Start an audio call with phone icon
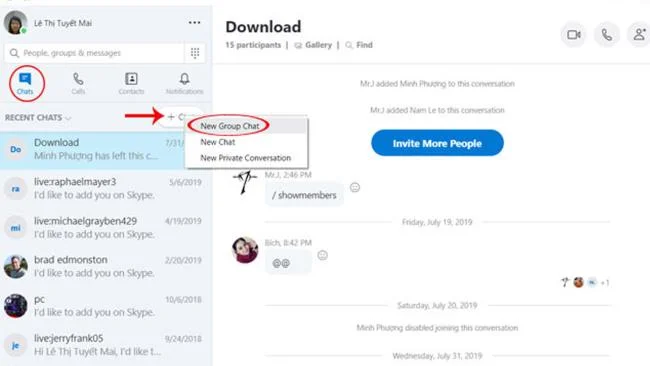Screen dimensions: 650x366 pos(606,35)
